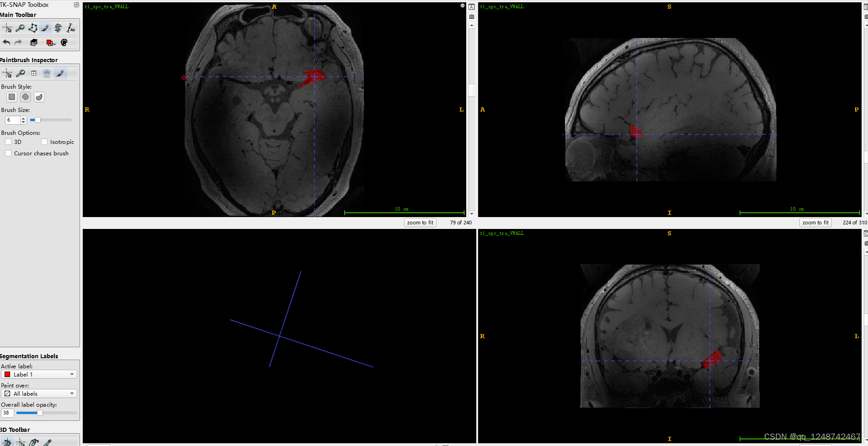This screenshot has height=446, width=868.
Task: Click the paintbrush icon in Inspector row
Action: pos(60,73)
